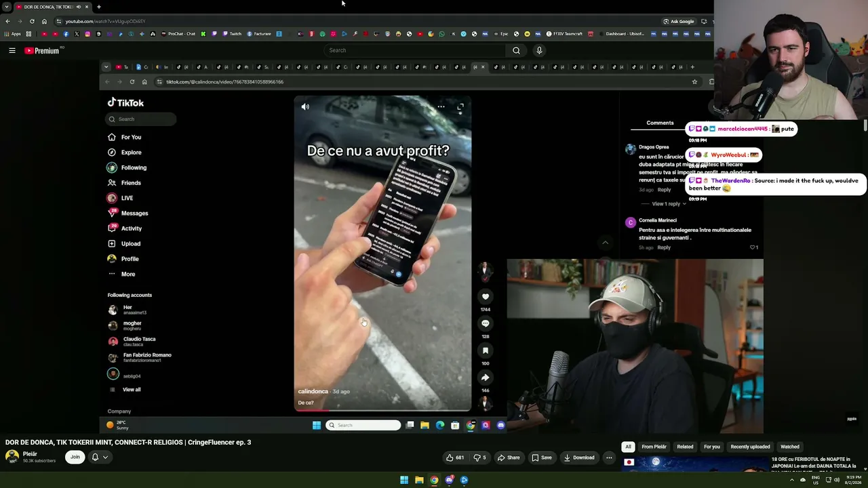Open the ProChat - Chat bookmark

pos(178,34)
